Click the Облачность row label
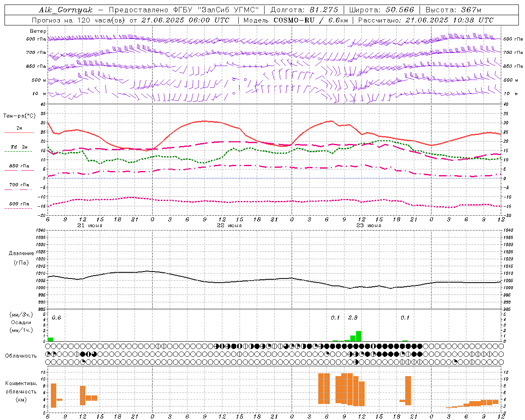Image resolution: width=525 pixels, height=420 pixels. click(x=21, y=356)
